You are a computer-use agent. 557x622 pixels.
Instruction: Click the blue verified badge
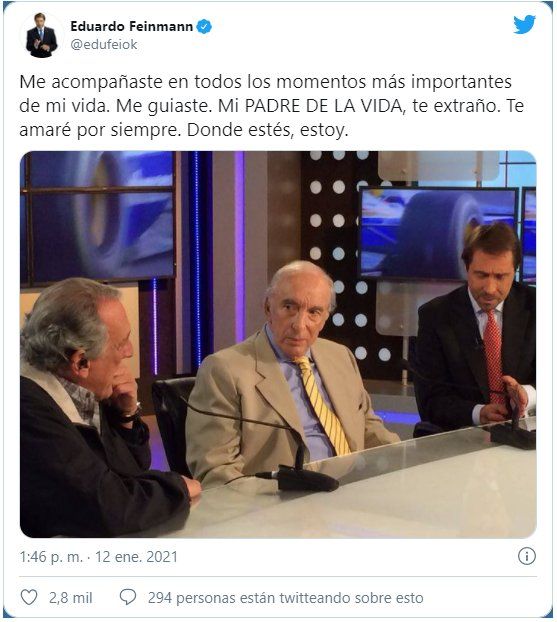coord(204,27)
